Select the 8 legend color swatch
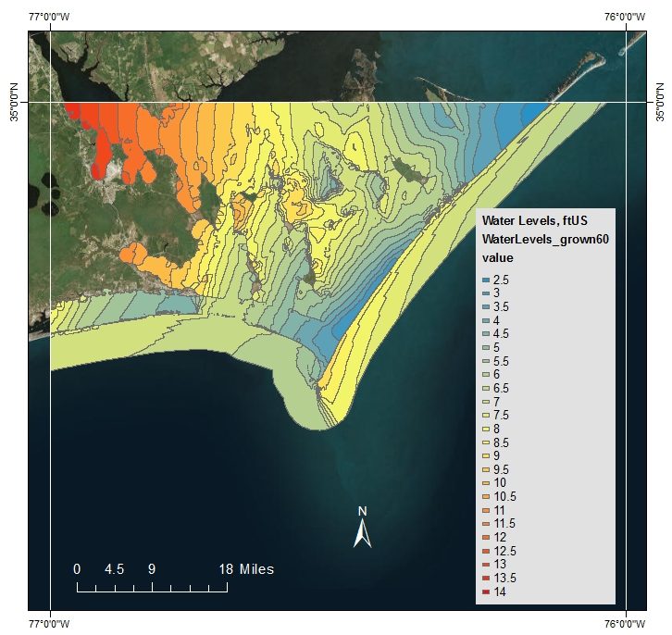 click(x=486, y=430)
